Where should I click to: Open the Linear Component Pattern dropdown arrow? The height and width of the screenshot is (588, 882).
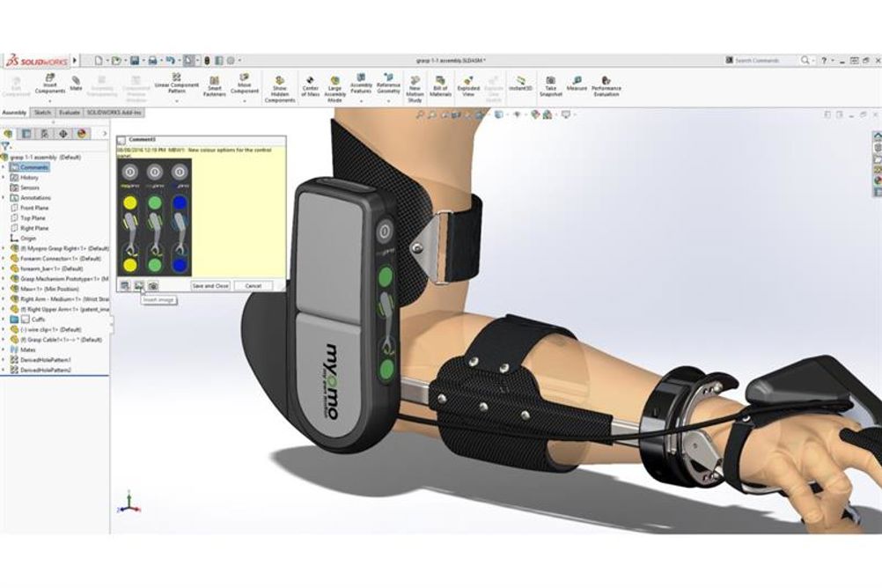(x=177, y=101)
